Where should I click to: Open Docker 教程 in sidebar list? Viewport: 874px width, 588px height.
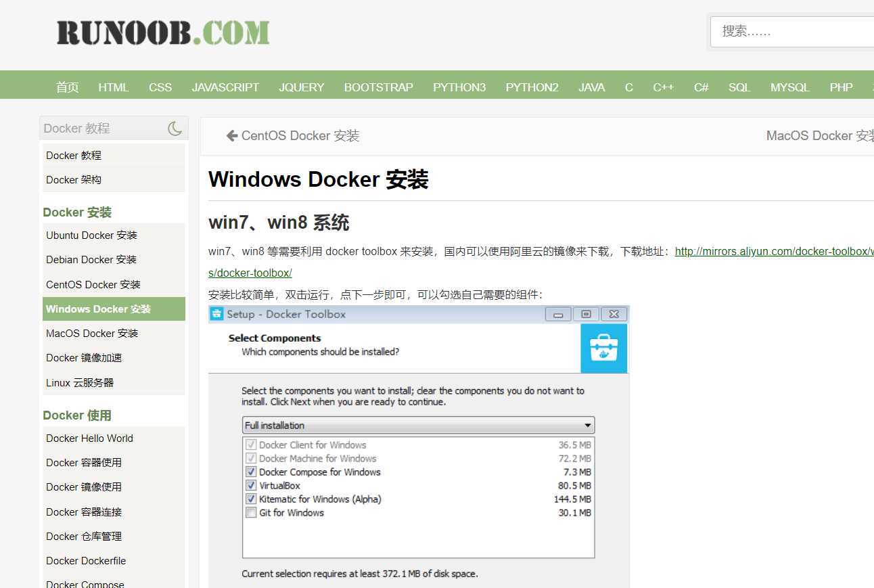pos(114,155)
